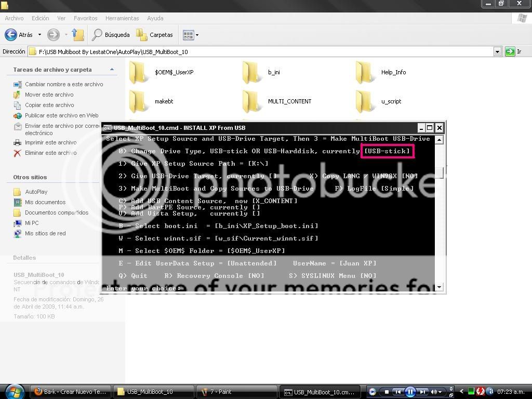
Task: Select the $OEM$_UserXP folder
Action: (x=162, y=72)
